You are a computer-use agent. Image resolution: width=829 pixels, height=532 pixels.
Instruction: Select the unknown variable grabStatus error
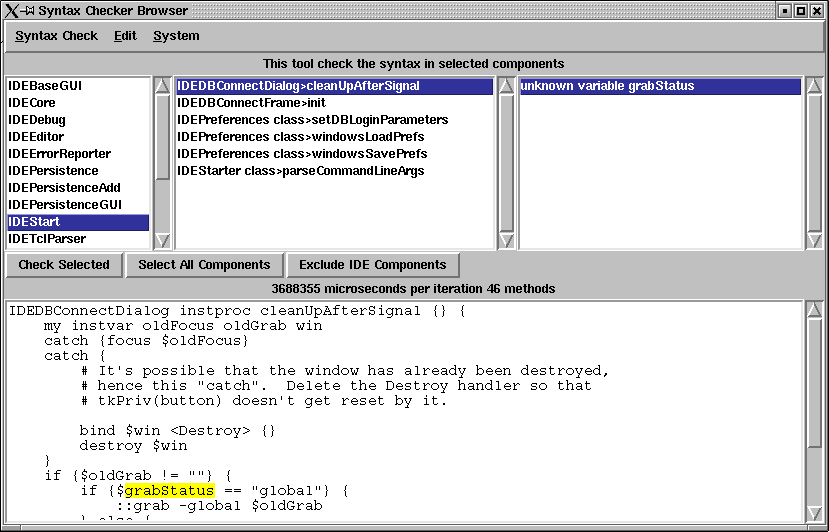[607, 86]
